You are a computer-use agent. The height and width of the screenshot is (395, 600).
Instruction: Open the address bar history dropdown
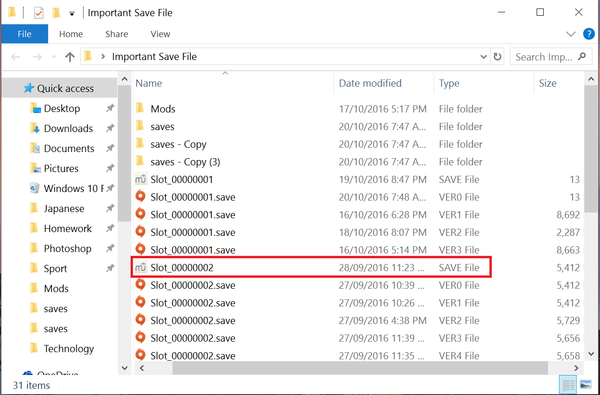(483, 57)
